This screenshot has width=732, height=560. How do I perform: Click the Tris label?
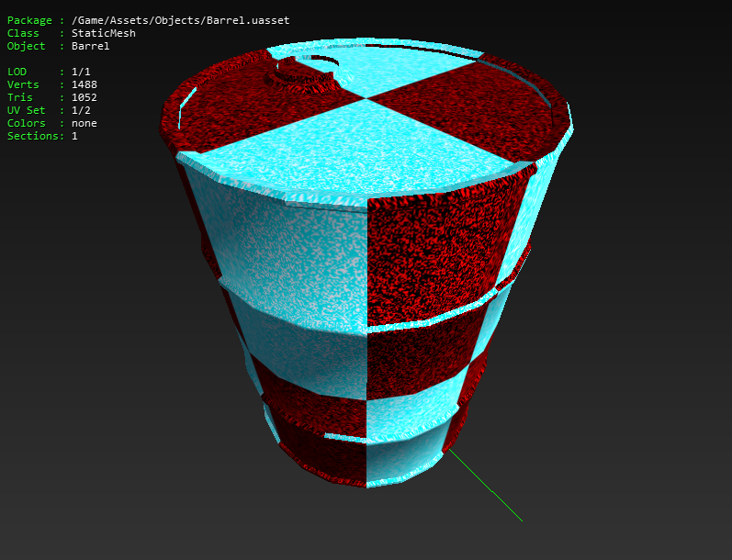click(x=19, y=97)
